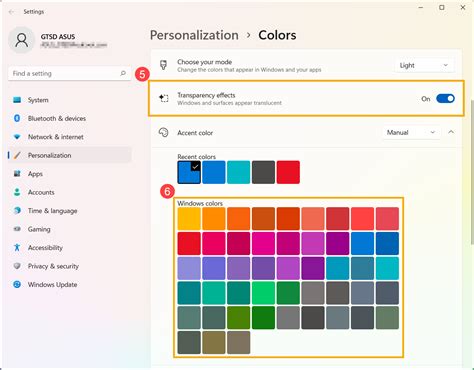Open the Choose your mode Light dropdown
The height and width of the screenshot is (370, 474).
click(x=424, y=65)
